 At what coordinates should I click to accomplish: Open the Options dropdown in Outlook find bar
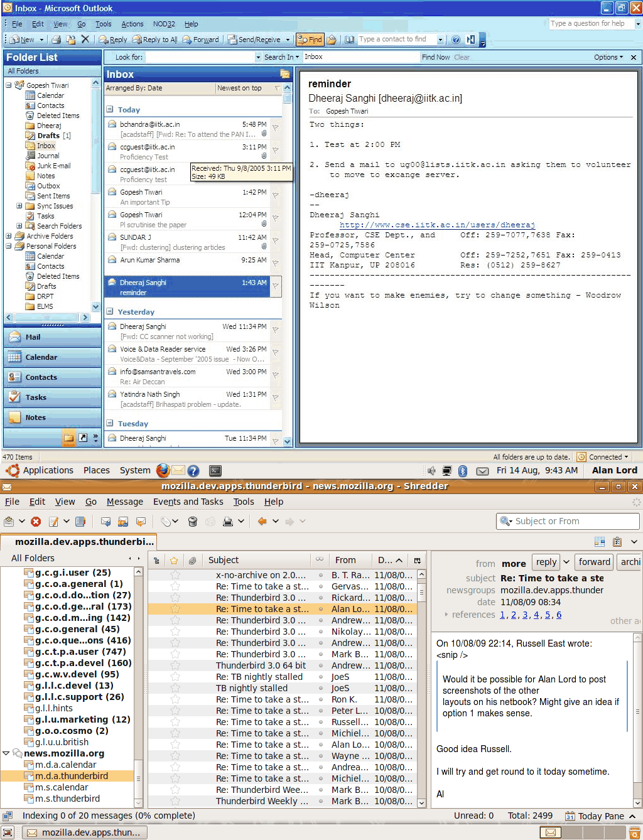(x=608, y=57)
